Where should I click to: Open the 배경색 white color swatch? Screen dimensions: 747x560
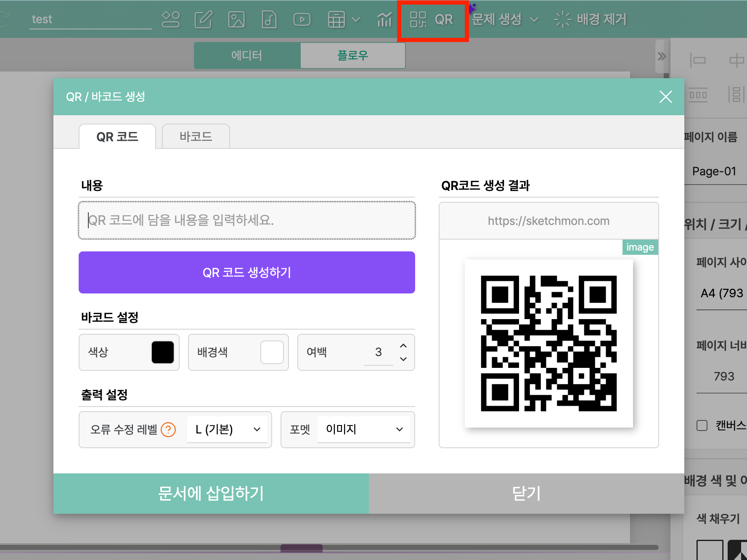(x=272, y=352)
